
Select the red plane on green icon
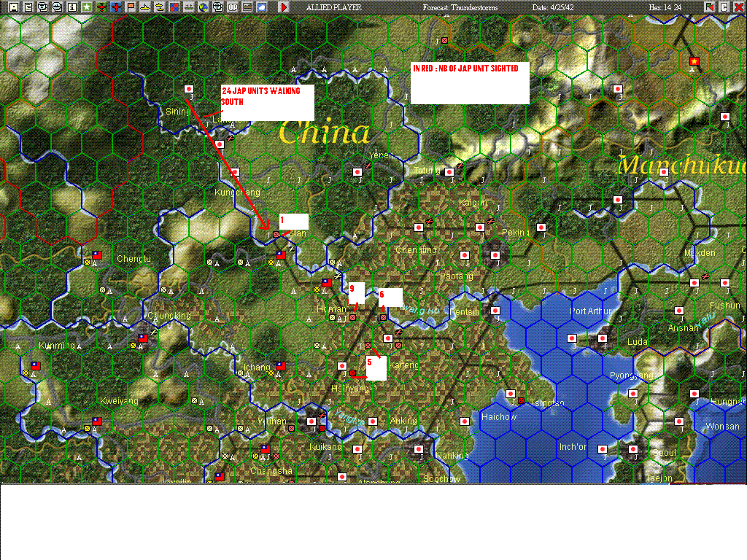coord(101,7)
